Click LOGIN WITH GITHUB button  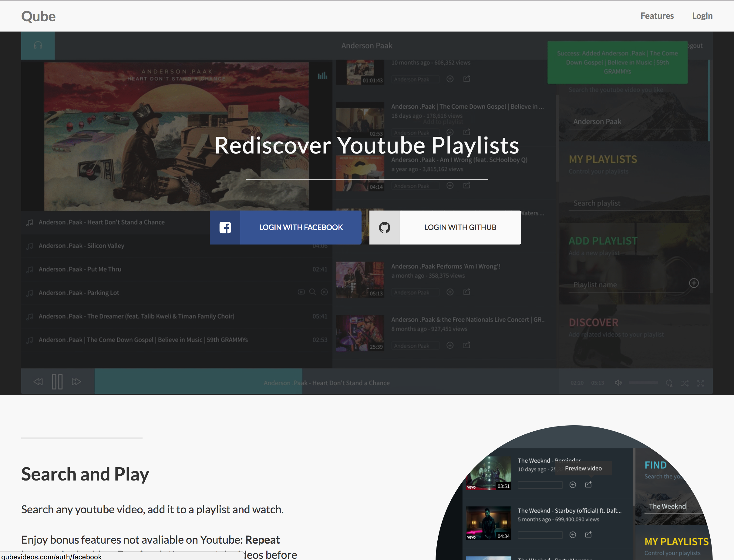coord(460,227)
